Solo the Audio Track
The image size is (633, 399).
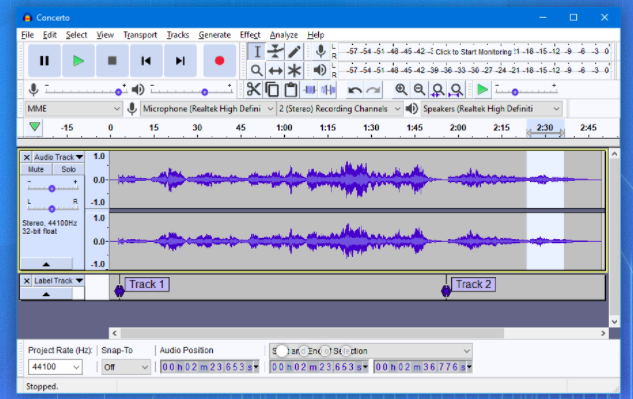click(68, 169)
